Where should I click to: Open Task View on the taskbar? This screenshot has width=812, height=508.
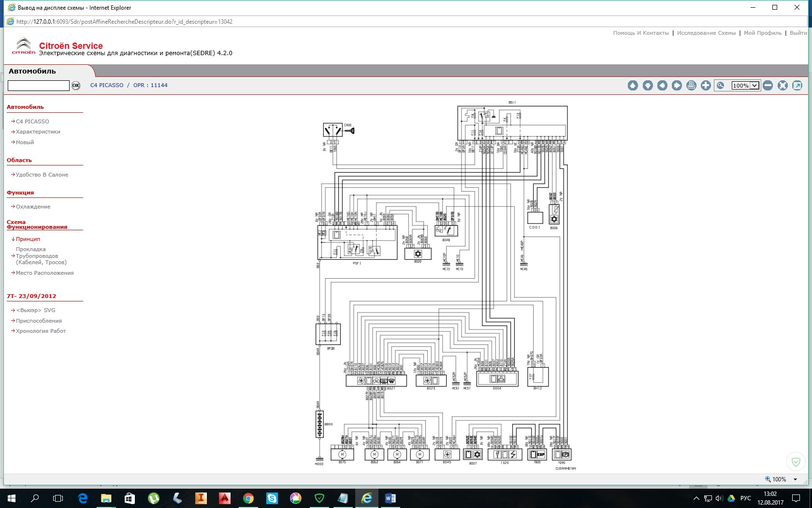[x=58, y=498]
